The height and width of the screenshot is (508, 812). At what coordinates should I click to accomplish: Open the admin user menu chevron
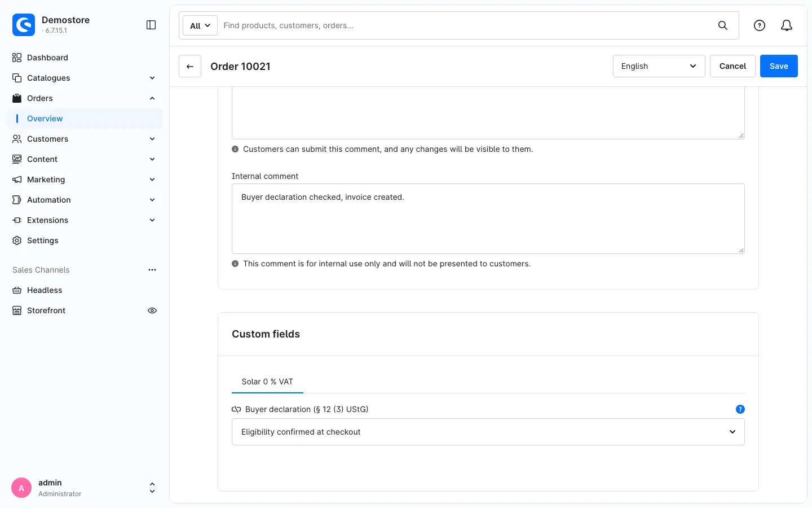click(152, 488)
